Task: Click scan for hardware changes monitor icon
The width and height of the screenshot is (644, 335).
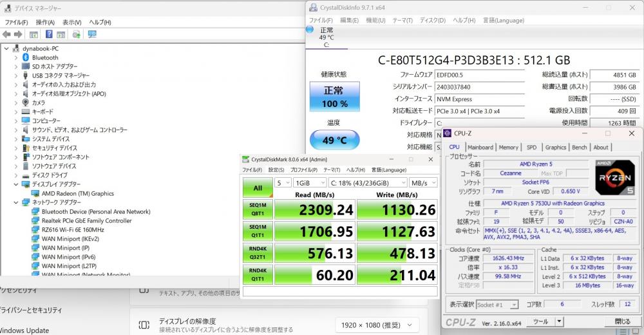Action: (x=92, y=35)
